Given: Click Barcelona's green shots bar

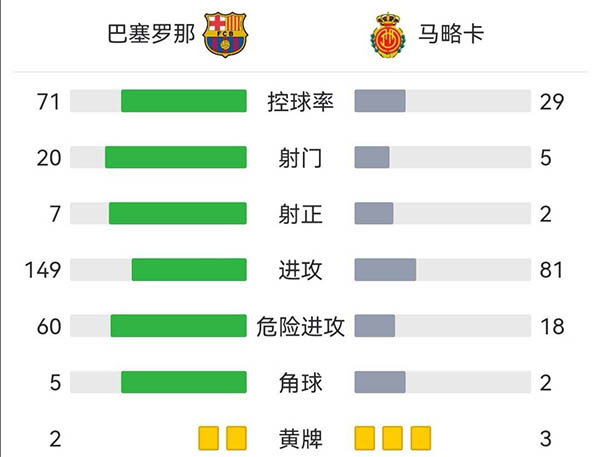Looking at the screenshot, I should [175, 157].
